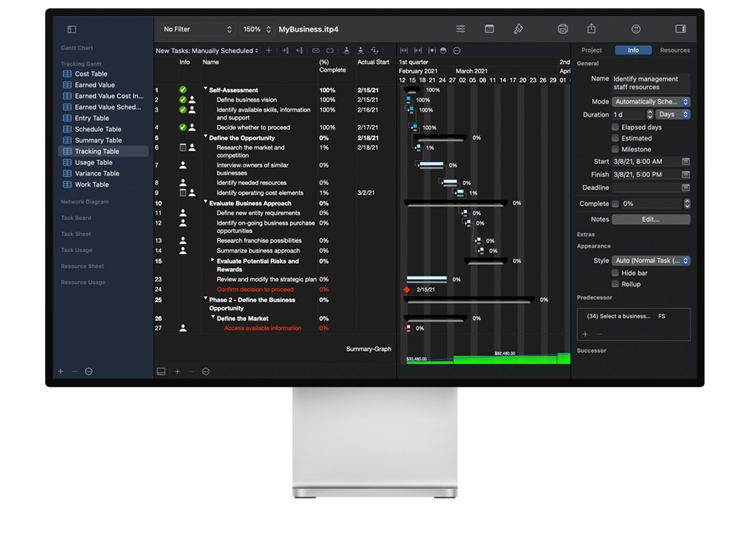The image size is (751, 560).
Task: Click the scroll-to-task Gantt icon
Action: point(432,51)
